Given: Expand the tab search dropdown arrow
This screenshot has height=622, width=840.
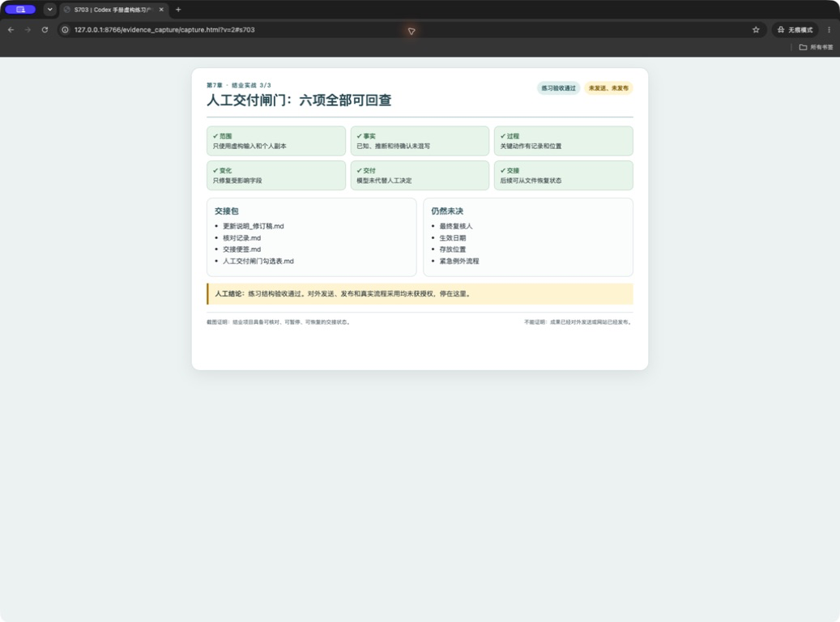Looking at the screenshot, I should (50, 10).
